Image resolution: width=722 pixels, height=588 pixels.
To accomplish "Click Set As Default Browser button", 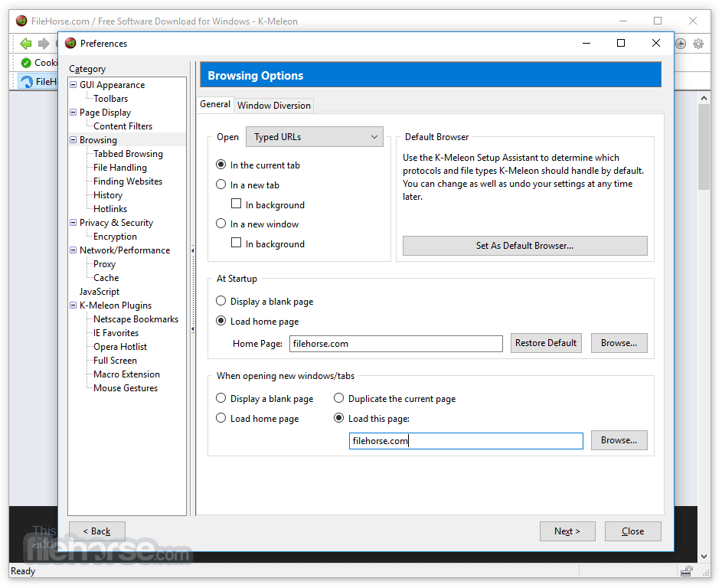I will pyautogui.click(x=525, y=246).
